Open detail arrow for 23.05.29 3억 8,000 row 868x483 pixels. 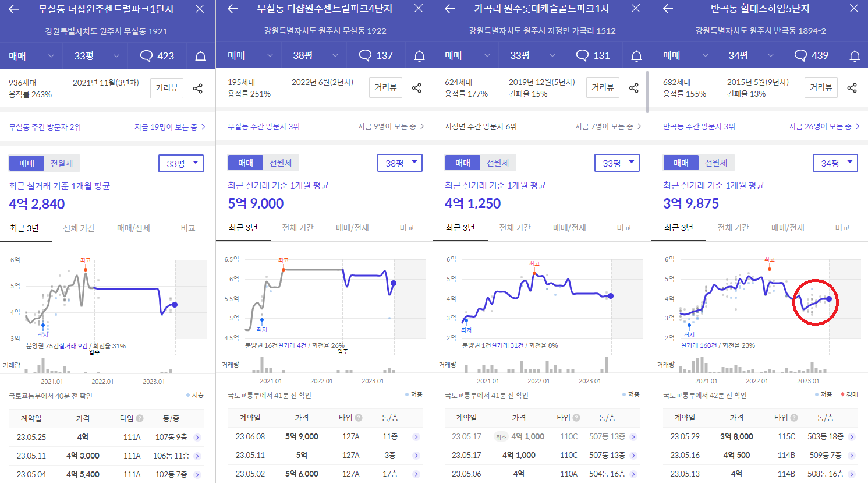pos(852,437)
